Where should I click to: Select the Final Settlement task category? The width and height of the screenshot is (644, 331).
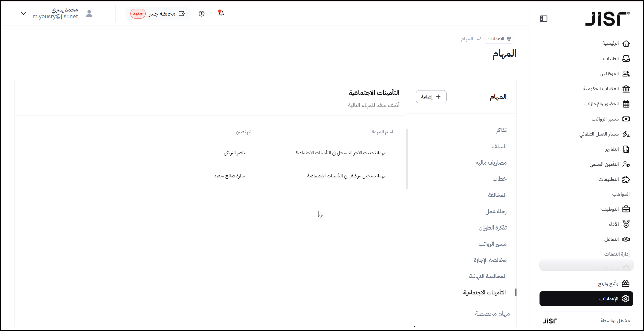[488, 276]
